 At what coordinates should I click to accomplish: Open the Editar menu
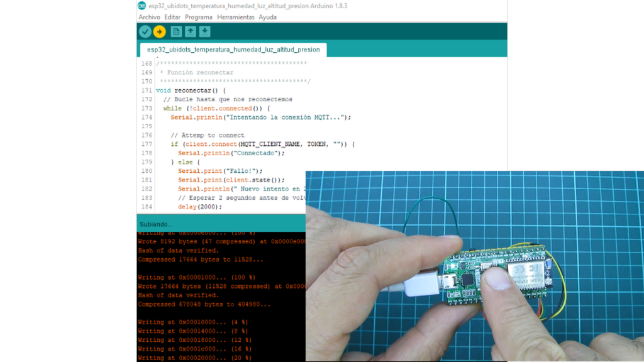(x=172, y=17)
